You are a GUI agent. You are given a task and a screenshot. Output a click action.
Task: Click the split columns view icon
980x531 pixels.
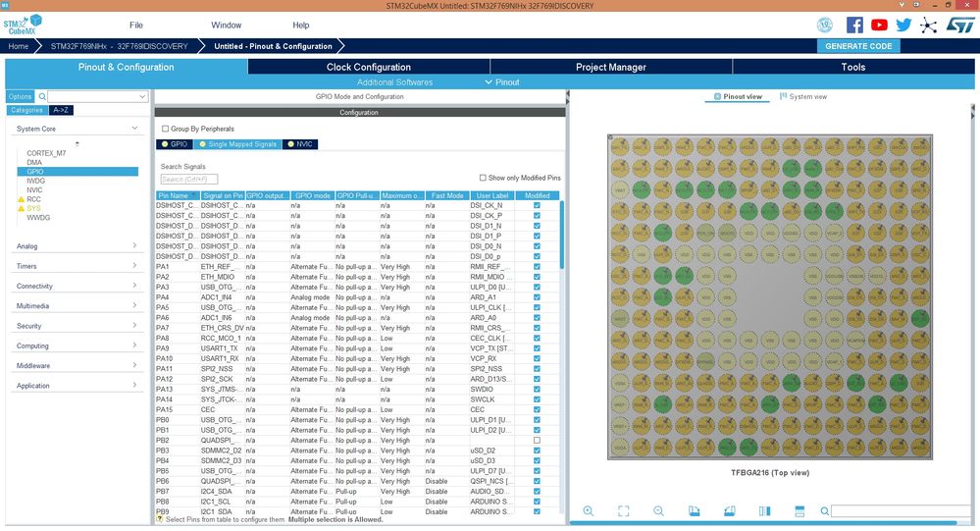pos(764,511)
